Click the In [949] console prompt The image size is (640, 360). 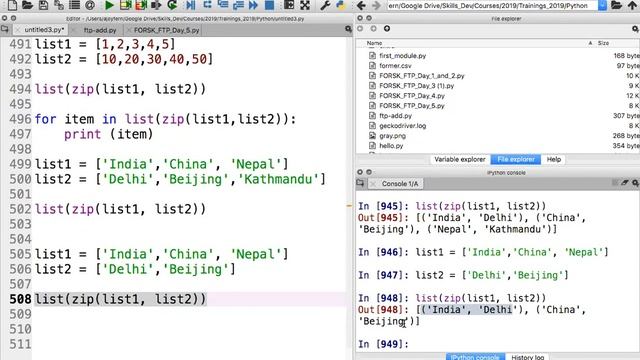(x=383, y=344)
